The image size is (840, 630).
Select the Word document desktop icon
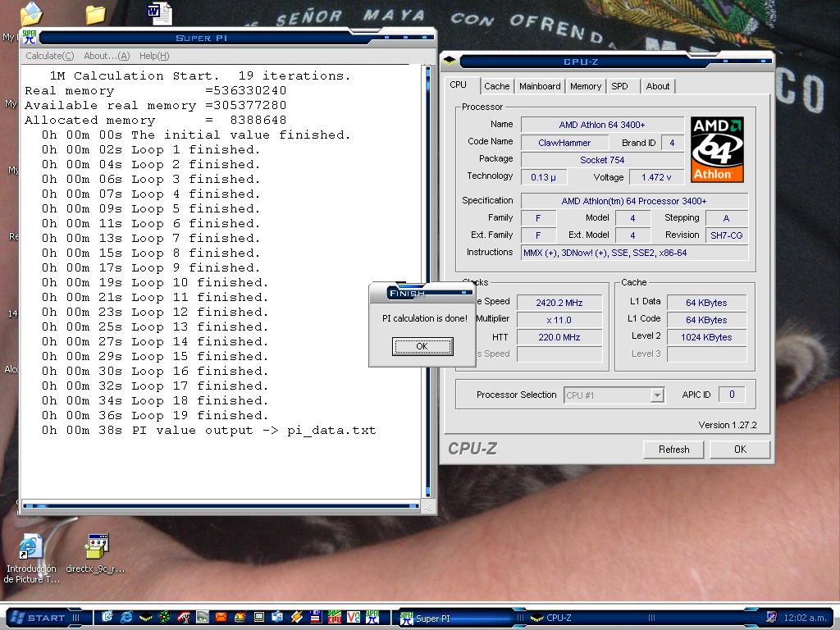[160, 13]
